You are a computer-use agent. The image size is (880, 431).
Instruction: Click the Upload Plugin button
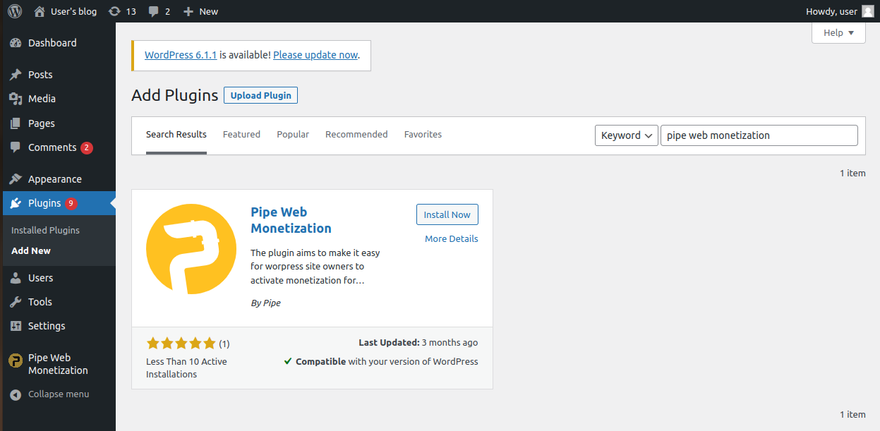click(x=260, y=95)
